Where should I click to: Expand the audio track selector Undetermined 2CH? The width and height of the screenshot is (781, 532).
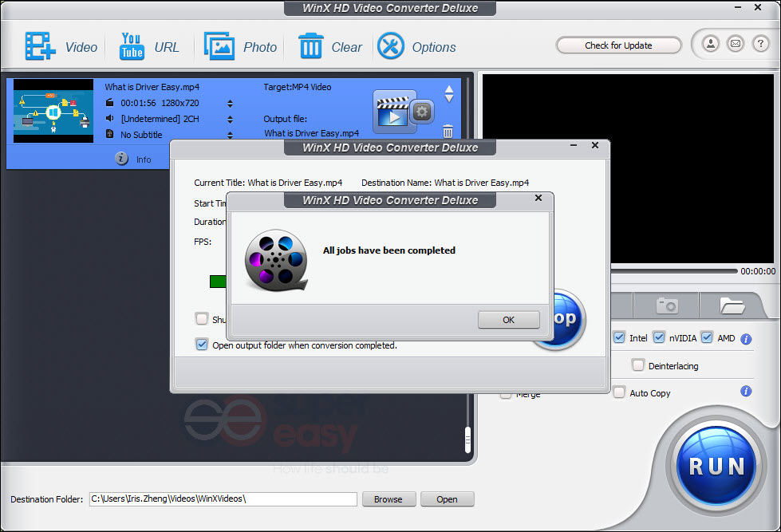(230, 120)
